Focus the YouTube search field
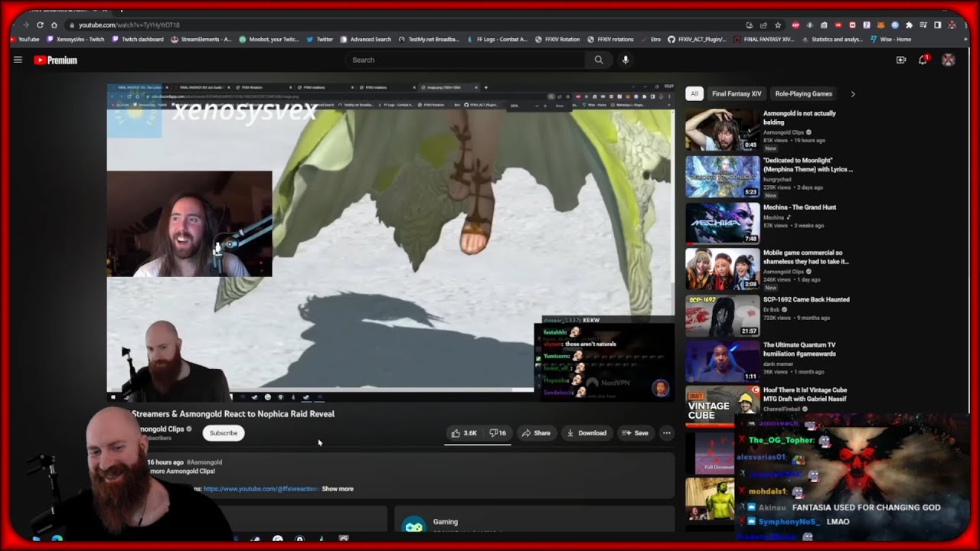The height and width of the screenshot is (551, 980). pyautogui.click(x=465, y=60)
